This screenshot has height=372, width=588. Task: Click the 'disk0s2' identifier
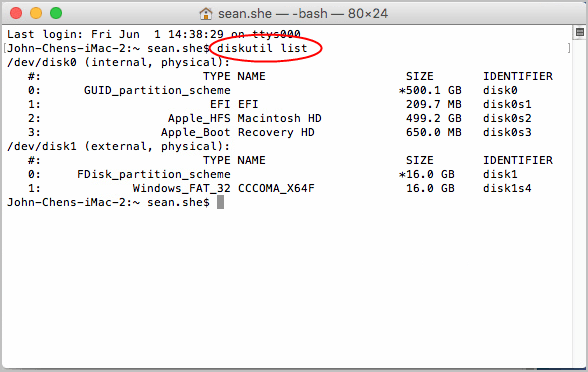pyautogui.click(x=507, y=118)
